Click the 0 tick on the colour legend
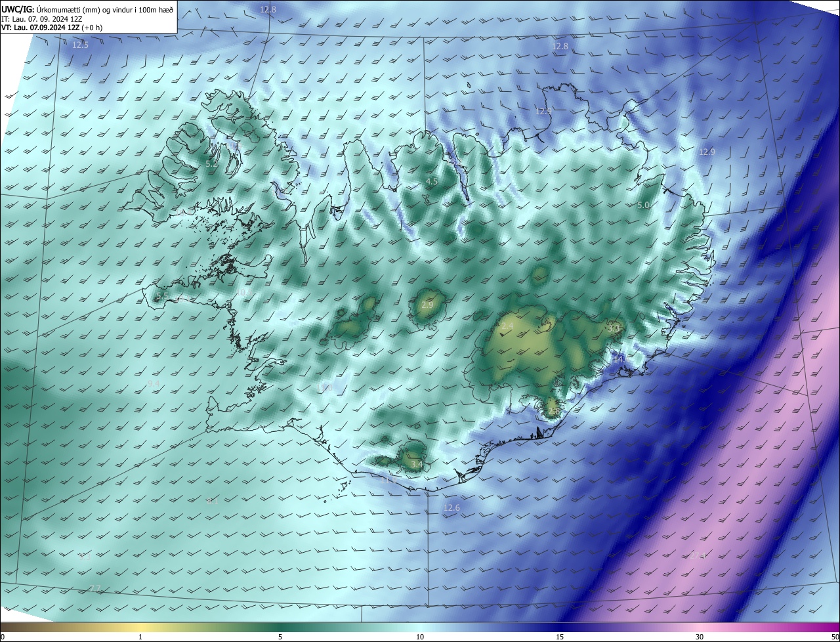The width and height of the screenshot is (840, 642). (3, 637)
